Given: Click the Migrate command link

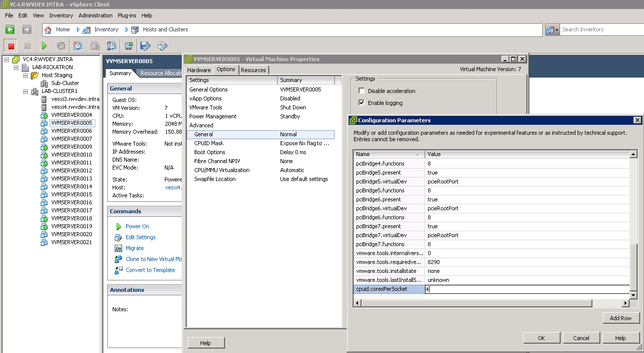Looking at the screenshot, I should pyautogui.click(x=135, y=248).
